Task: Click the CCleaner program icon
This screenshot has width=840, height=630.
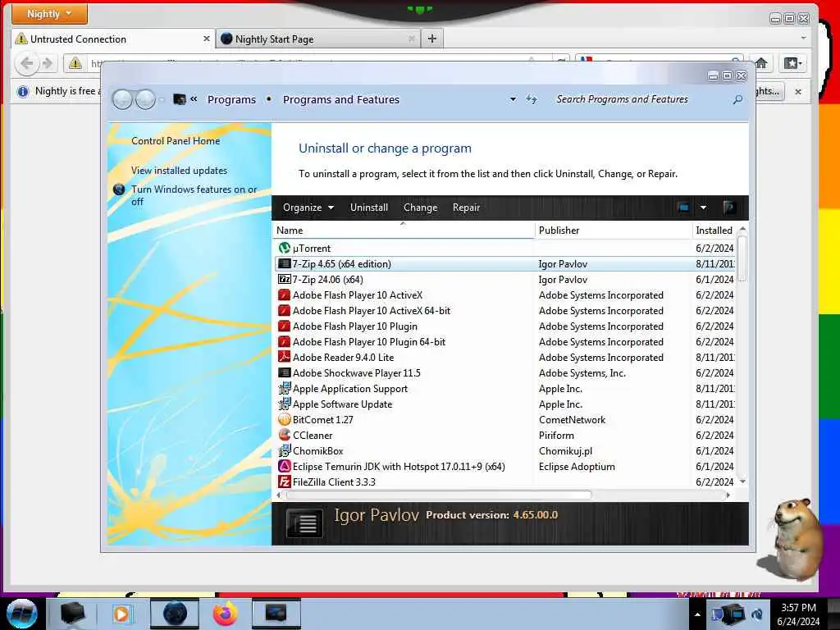Action: pyautogui.click(x=284, y=435)
